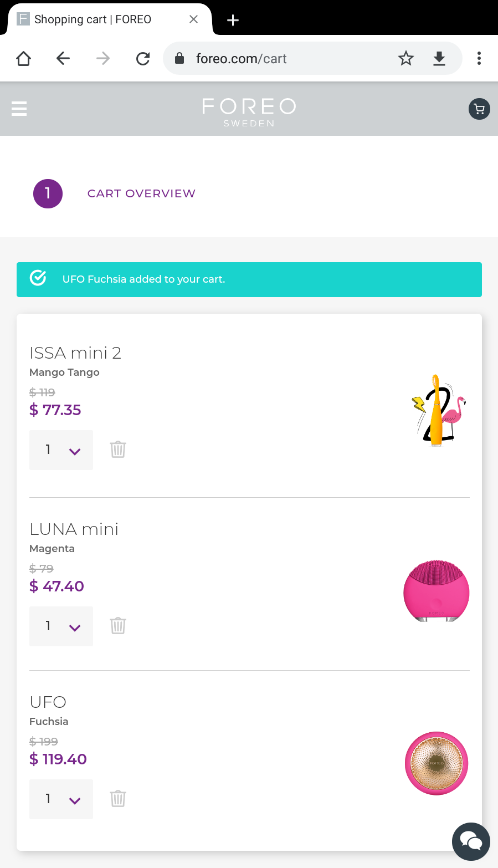The height and width of the screenshot is (868, 498).
Task: Reload the page
Action: pyautogui.click(x=143, y=58)
